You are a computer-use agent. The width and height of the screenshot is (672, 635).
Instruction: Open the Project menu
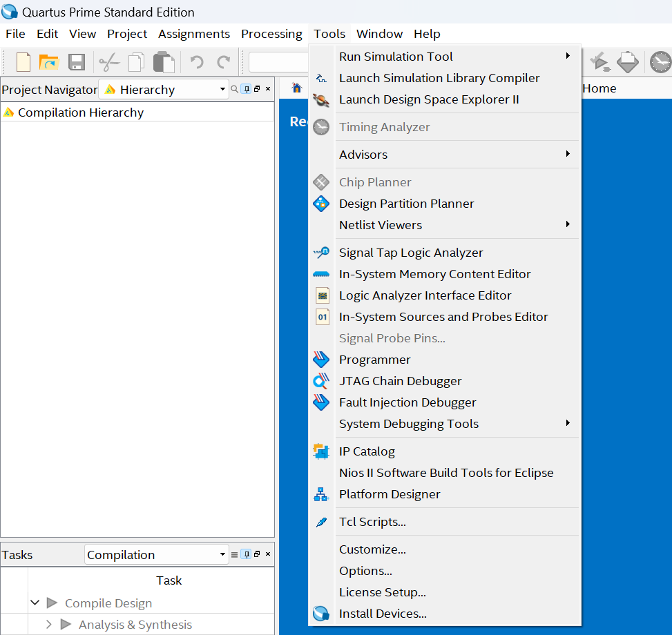(127, 34)
